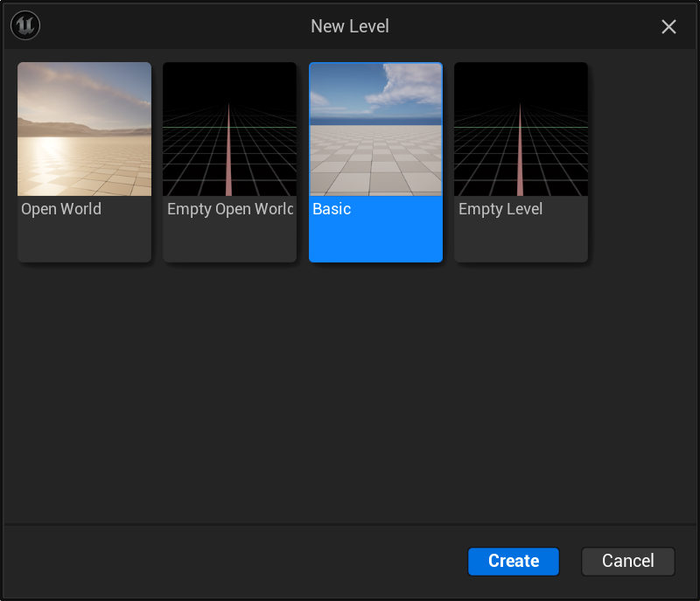Screen dimensions: 700x601
Task: Click the Open World preview image
Action: pyautogui.click(x=84, y=129)
